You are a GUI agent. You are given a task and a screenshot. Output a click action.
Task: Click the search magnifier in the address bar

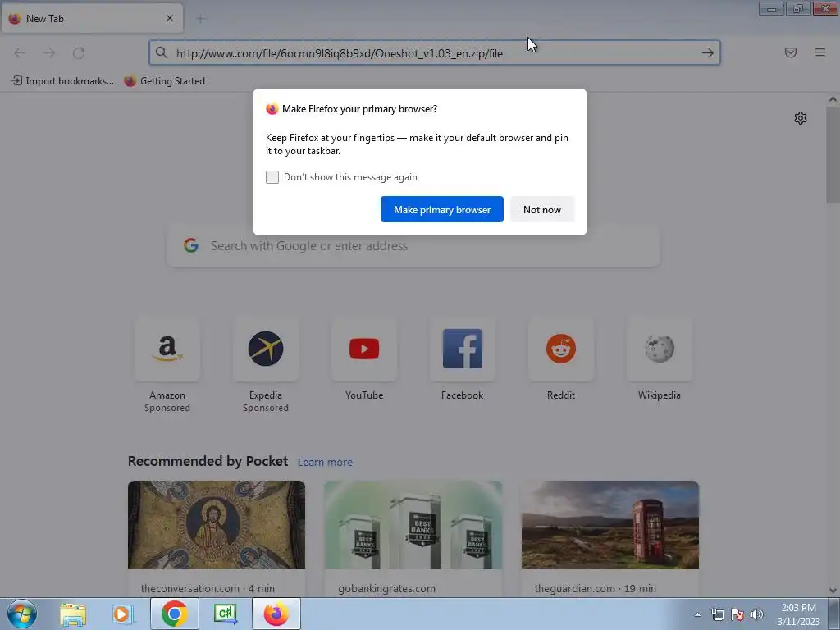coord(162,52)
